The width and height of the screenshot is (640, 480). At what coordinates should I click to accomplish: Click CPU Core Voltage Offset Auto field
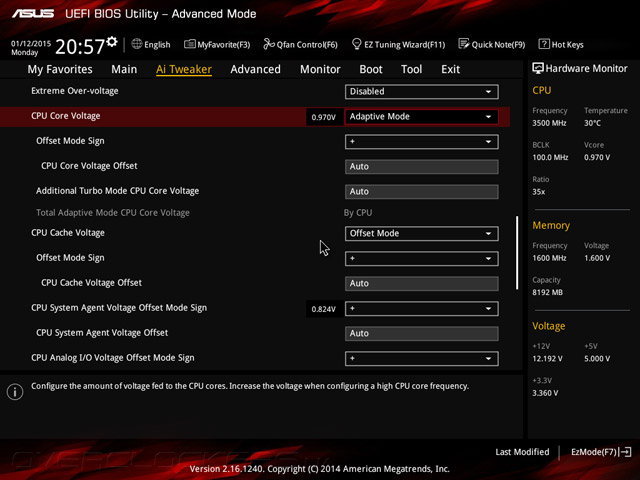click(x=422, y=167)
